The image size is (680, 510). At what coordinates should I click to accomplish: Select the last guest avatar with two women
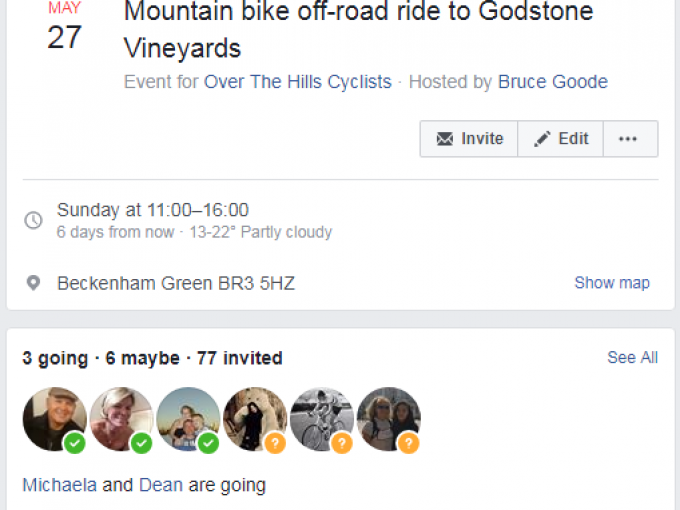point(388,419)
